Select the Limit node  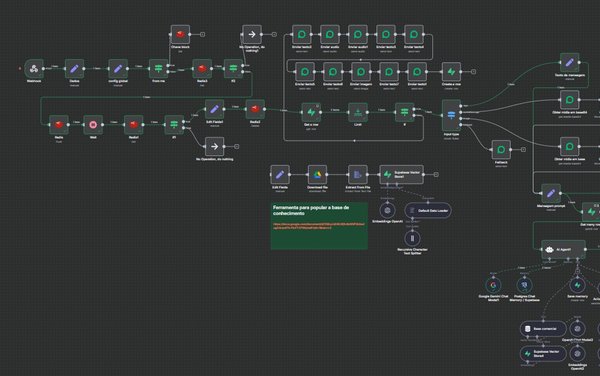[358, 112]
